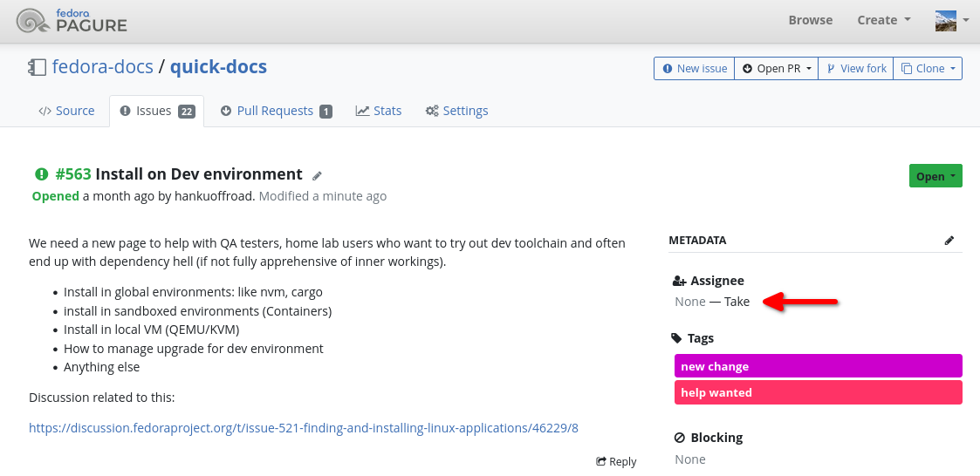Click the Tags label icon

[x=677, y=338]
